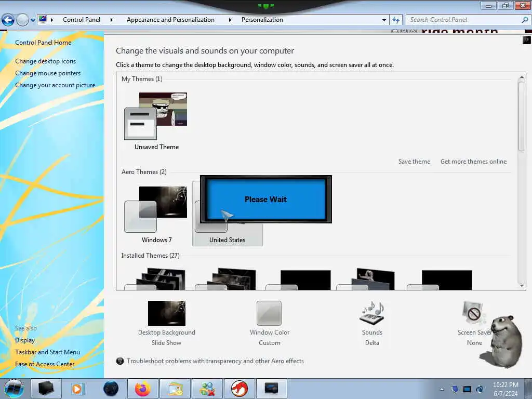The image size is (532, 399).
Task: Select the fourth installed theme thumbnail
Action: coord(365,279)
